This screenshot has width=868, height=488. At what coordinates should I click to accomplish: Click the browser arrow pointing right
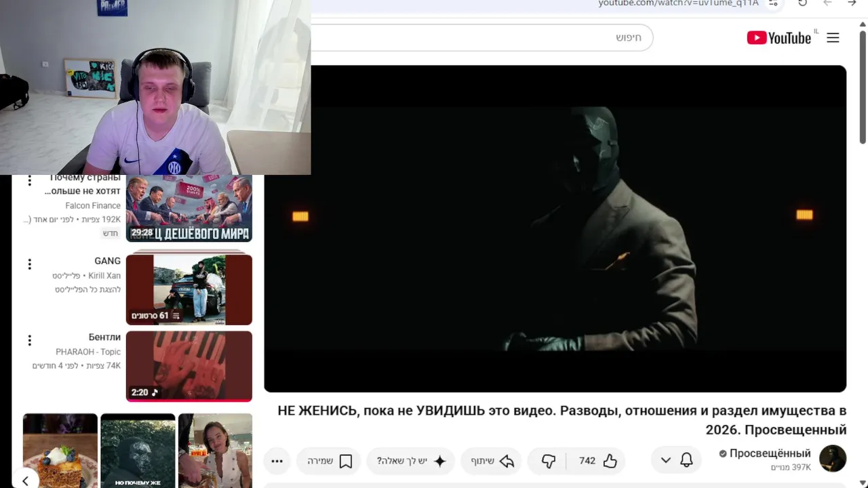(852, 3)
